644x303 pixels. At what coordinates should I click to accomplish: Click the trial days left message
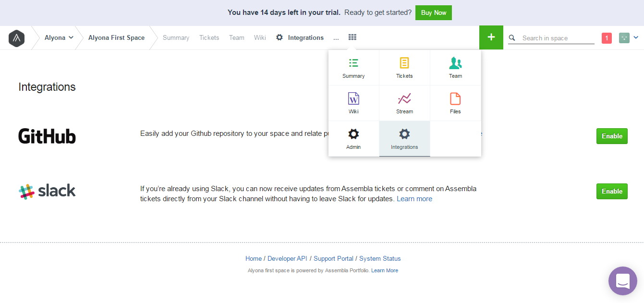(284, 12)
